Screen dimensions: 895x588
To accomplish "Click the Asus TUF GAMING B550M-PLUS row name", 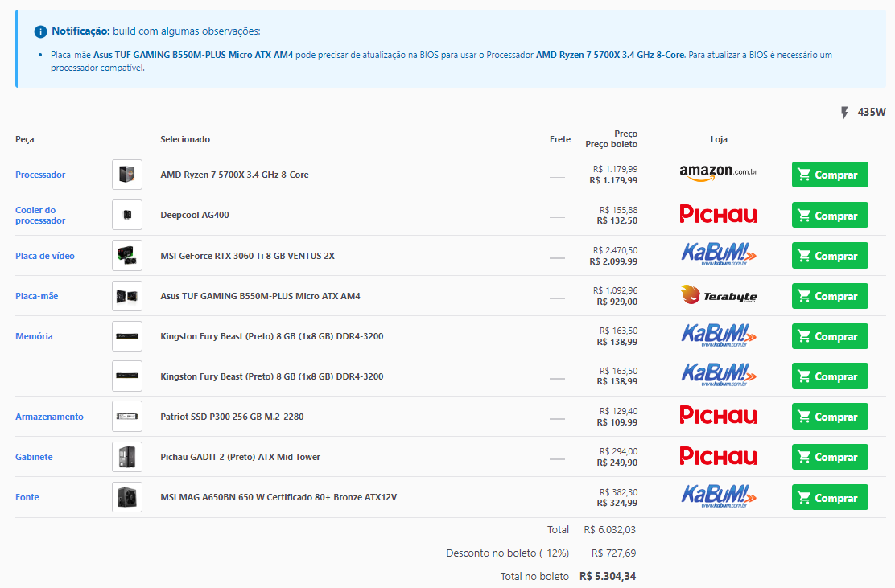I will coord(260,296).
